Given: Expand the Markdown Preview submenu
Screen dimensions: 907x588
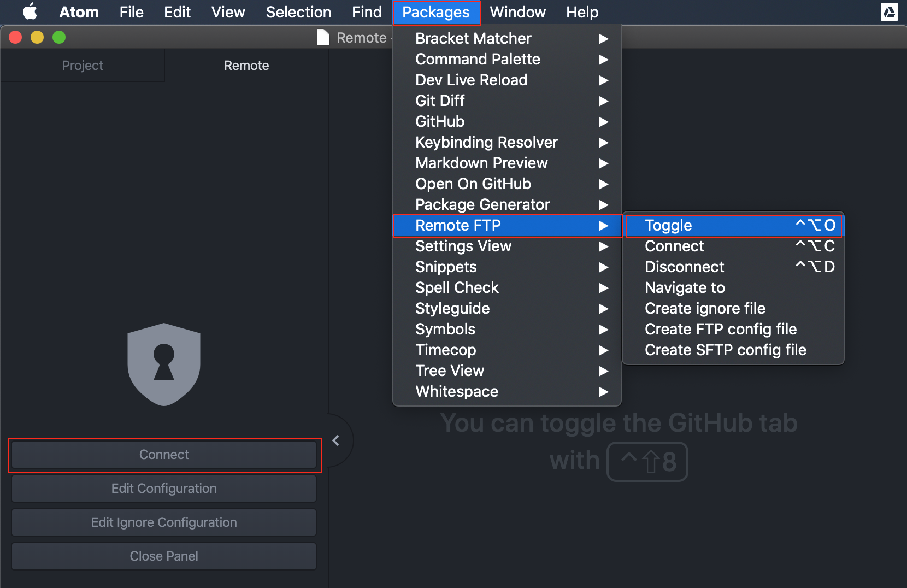Looking at the screenshot, I should tap(507, 163).
